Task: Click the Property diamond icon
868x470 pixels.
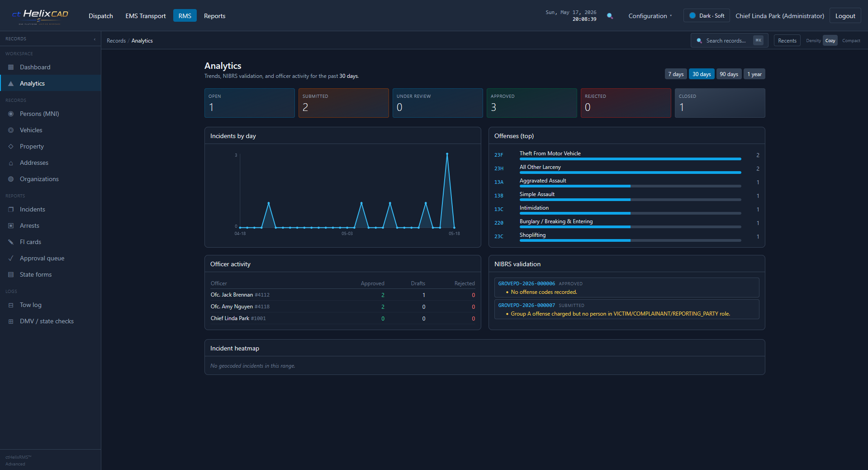Action: click(11, 146)
